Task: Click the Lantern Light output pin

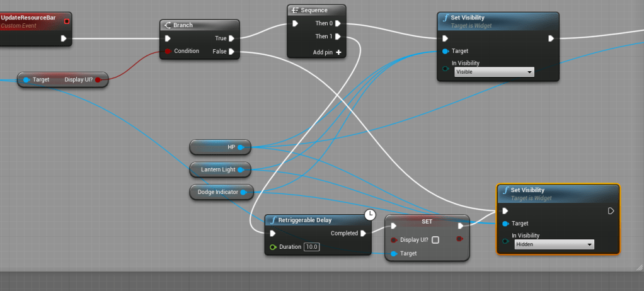Action: [x=241, y=169]
